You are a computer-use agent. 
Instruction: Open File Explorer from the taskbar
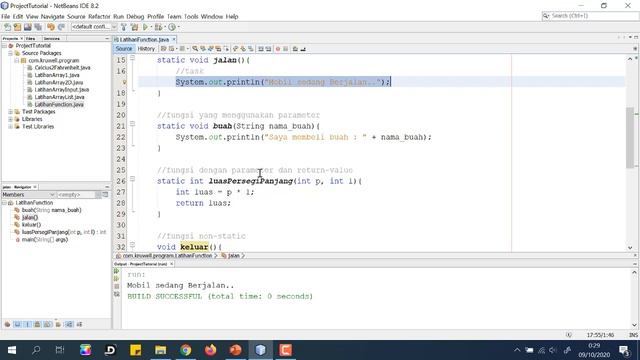click(160, 350)
